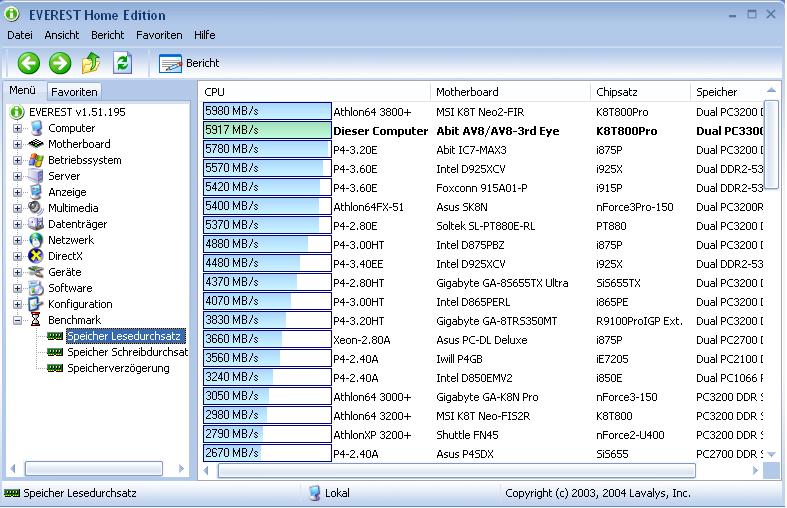
Task: Click the 'MSI K8T Neo2-FIR' motherboard cell
Action: tap(480, 112)
